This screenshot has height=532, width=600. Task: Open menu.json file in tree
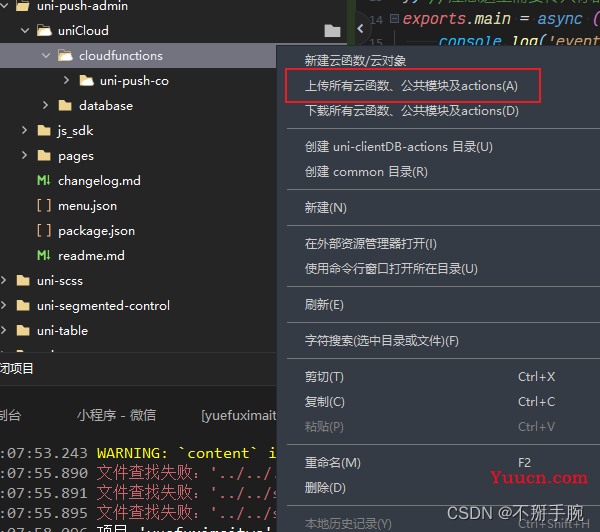pyautogui.click(x=87, y=206)
